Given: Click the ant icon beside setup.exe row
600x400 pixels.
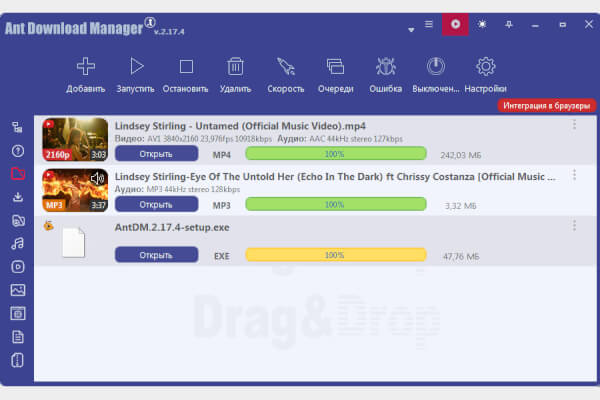Looking at the screenshot, I should pos(49,225).
